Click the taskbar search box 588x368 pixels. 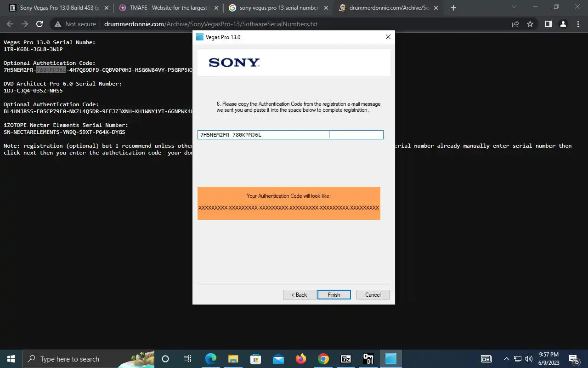pyautogui.click(x=88, y=359)
